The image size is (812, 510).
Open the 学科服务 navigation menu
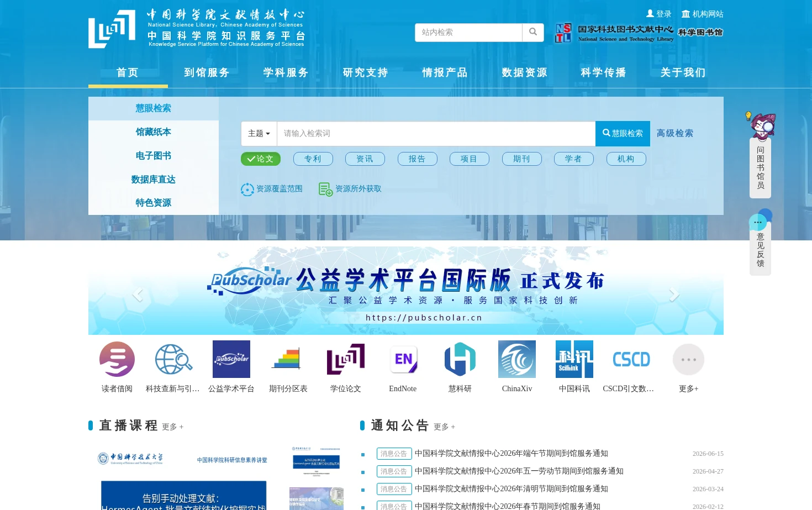[x=286, y=72]
